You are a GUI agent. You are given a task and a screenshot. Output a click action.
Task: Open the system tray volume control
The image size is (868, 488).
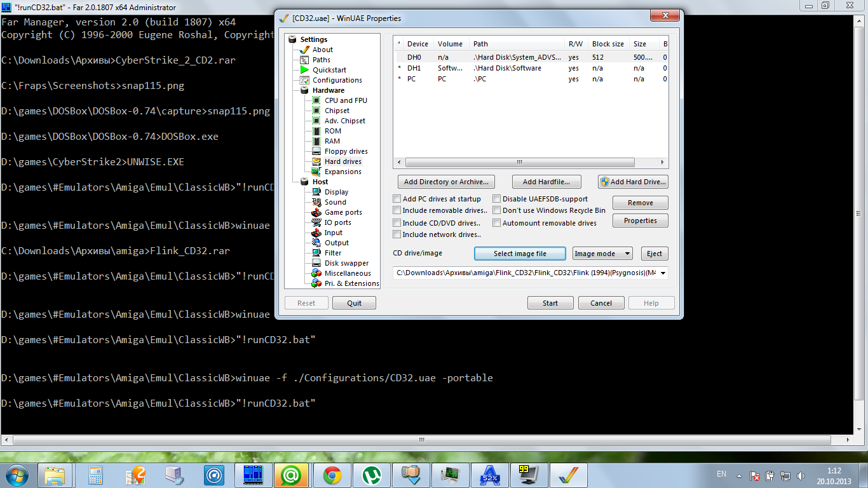click(801, 475)
